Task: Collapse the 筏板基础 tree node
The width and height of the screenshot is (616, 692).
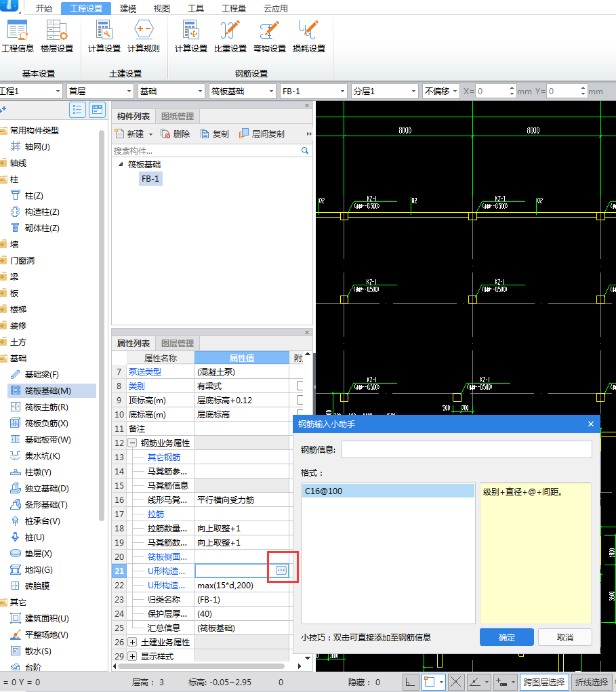Action: click(x=121, y=164)
